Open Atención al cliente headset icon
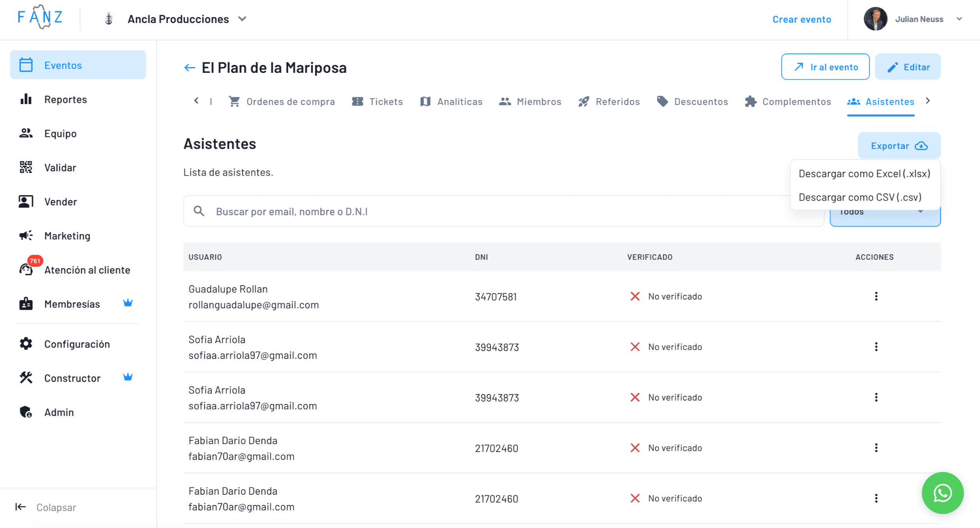Viewport: 980px width, 528px height. pos(26,270)
